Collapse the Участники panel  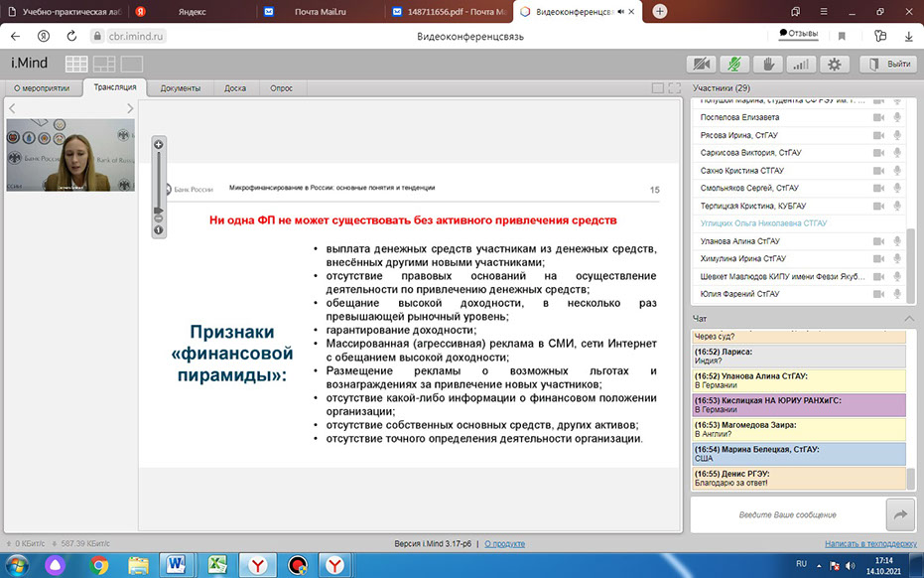click(x=910, y=88)
